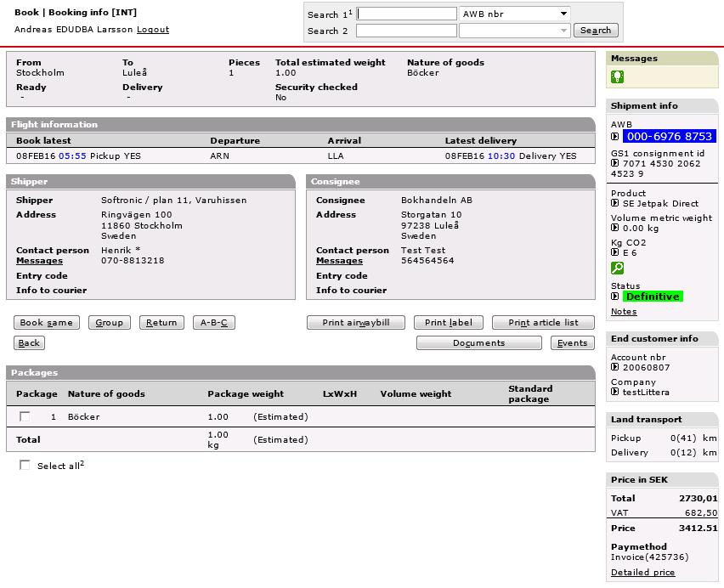Check the Select all checkbox
Screen dimensions: 724x588
25,465
